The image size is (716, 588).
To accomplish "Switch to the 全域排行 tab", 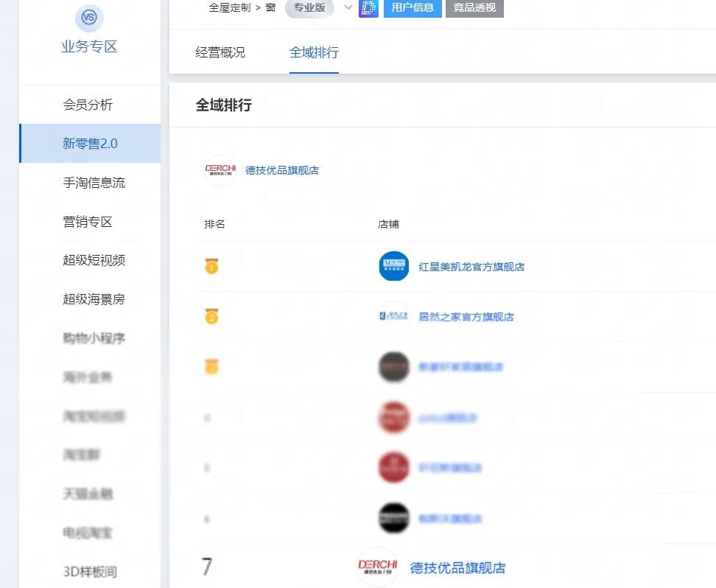I will tap(314, 52).
